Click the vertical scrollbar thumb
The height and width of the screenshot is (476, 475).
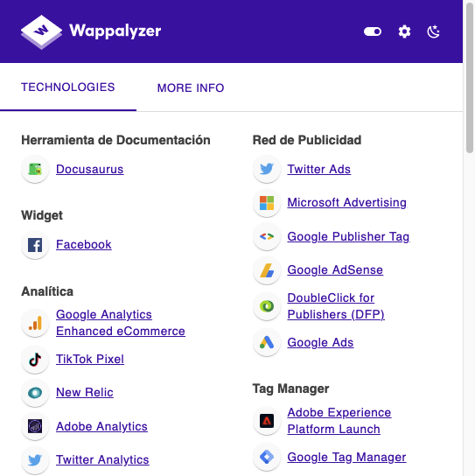click(470, 77)
